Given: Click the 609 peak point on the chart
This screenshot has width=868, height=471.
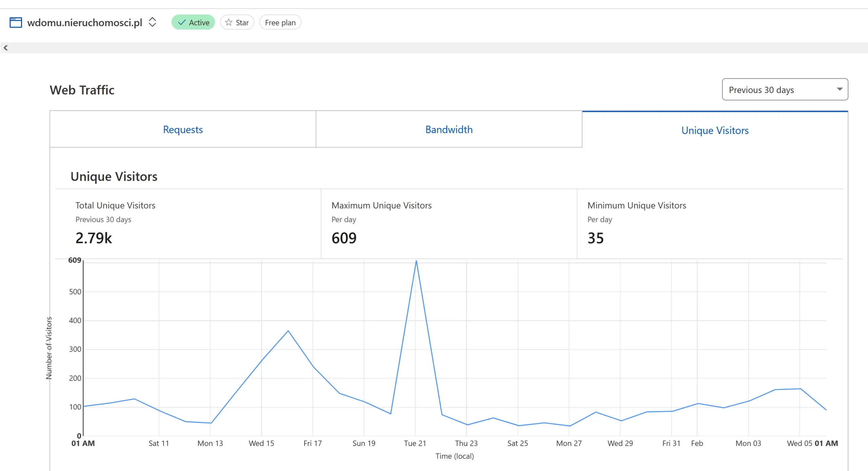Looking at the screenshot, I should (x=416, y=261).
